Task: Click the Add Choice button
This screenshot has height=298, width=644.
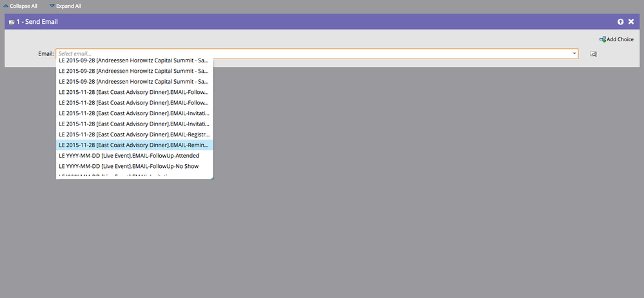Action: coord(616,39)
